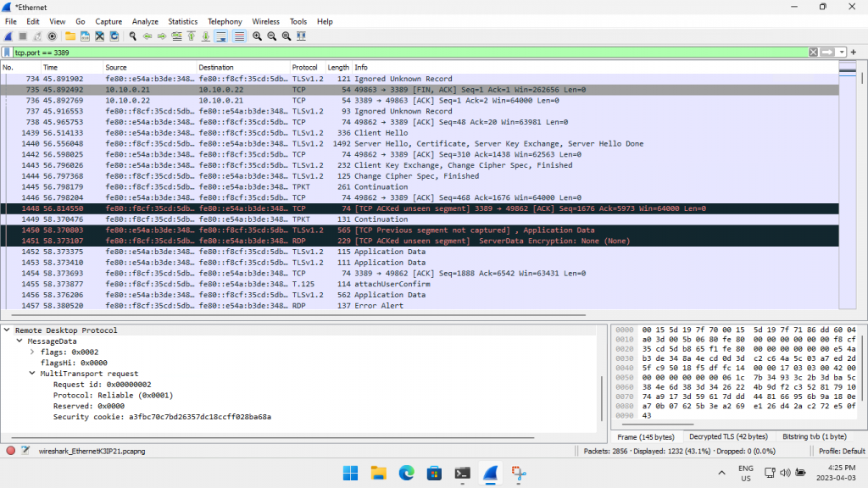The height and width of the screenshot is (488, 868).
Task: Click the find packet magnifier icon
Action: 133,36
